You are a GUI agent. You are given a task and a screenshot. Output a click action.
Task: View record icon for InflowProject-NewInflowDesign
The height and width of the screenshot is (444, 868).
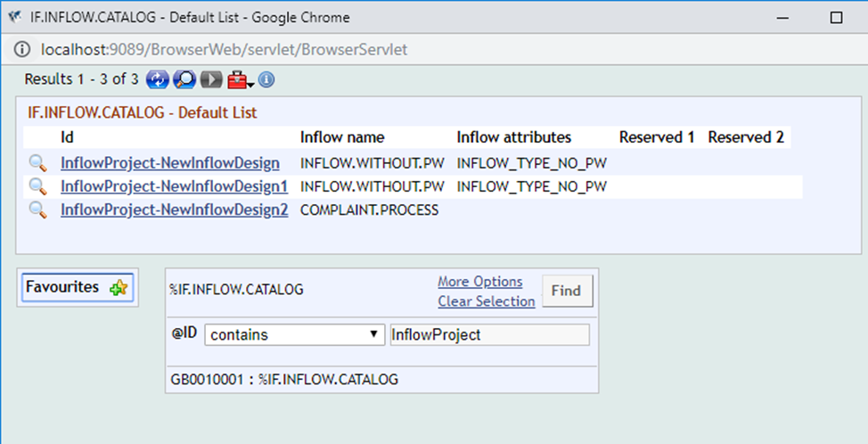37,163
